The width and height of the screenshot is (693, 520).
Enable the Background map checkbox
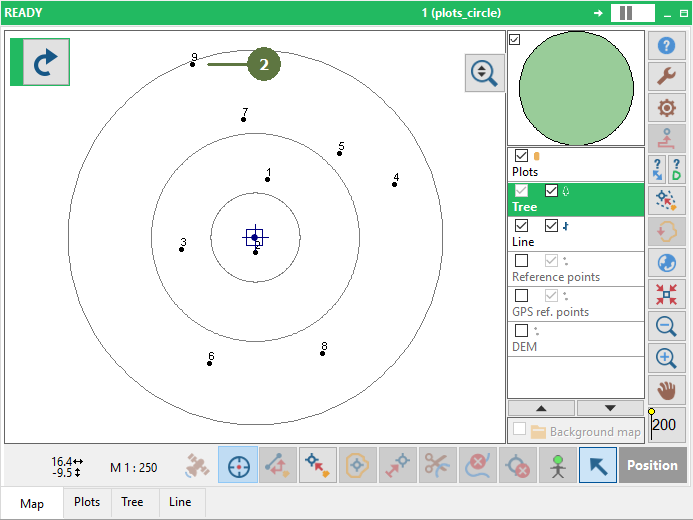click(519, 429)
